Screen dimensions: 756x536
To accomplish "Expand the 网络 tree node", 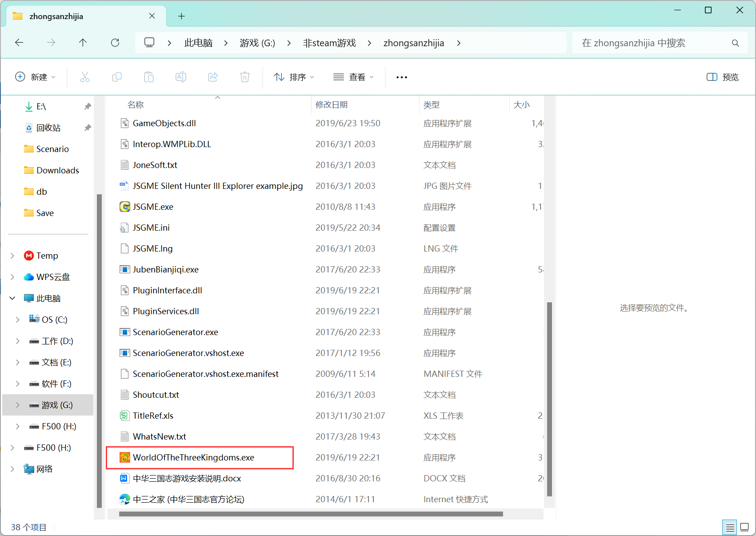I will tap(12, 469).
